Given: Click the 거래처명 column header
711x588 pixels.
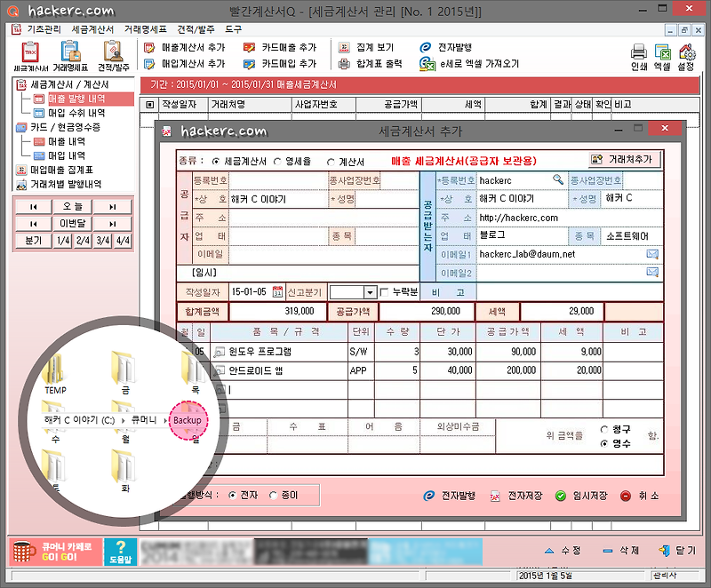Looking at the screenshot, I should pos(250,105).
